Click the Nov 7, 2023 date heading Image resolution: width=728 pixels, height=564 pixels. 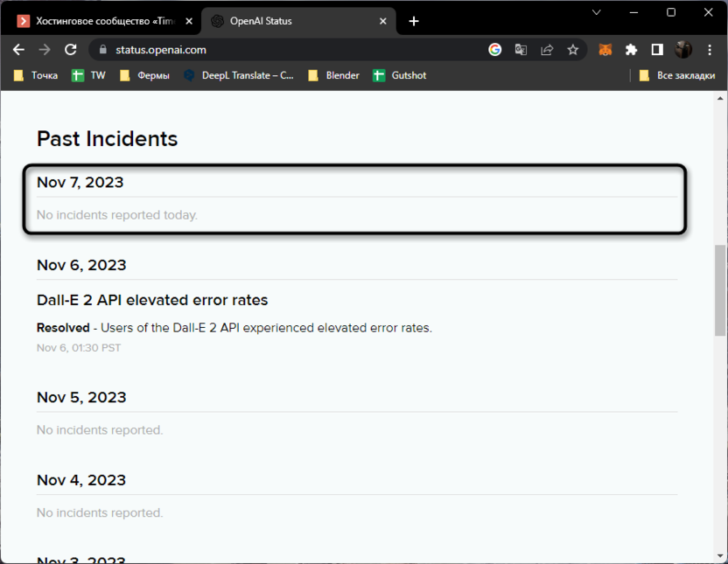coord(80,182)
